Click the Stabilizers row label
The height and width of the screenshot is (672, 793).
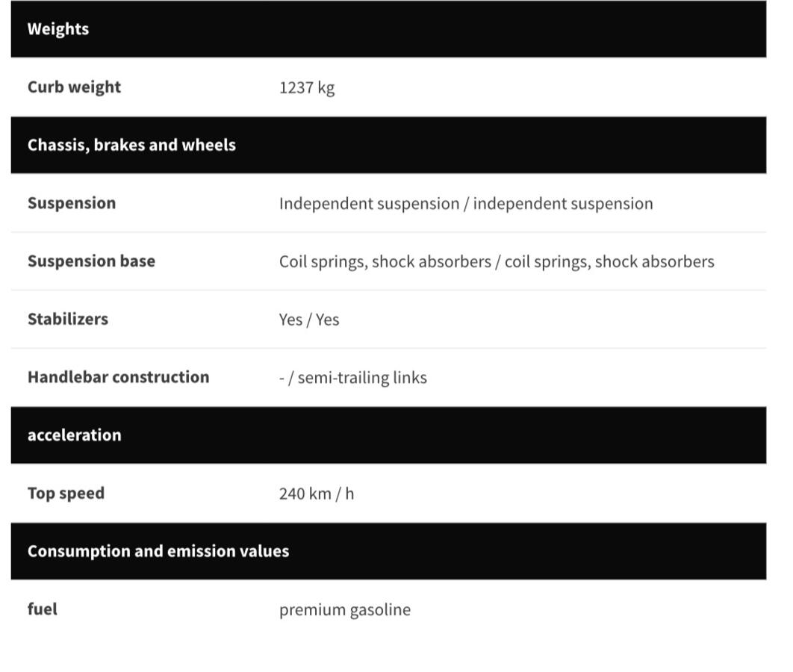pyautogui.click(x=68, y=319)
